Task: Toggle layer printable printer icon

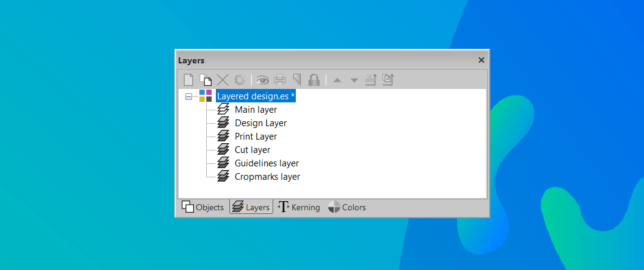Action: point(280,80)
